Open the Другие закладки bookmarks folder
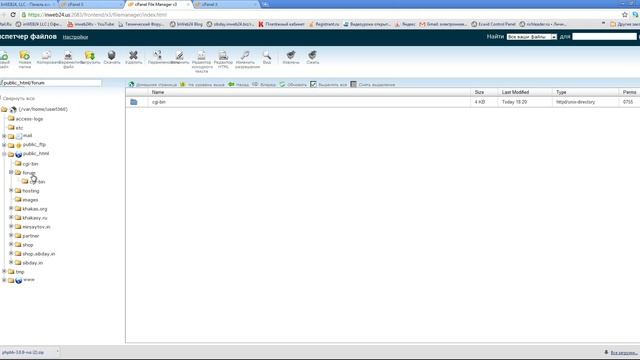The height and width of the screenshot is (360, 640). [x=625, y=24]
